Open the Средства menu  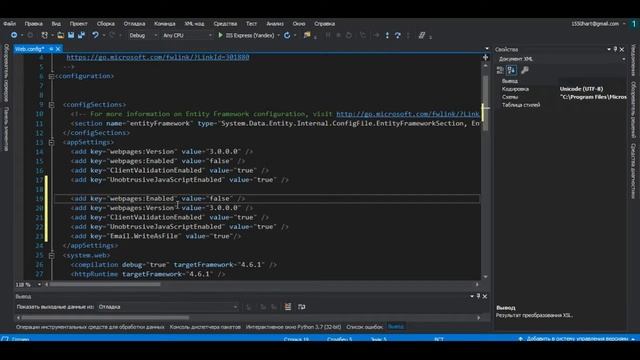click(x=225, y=24)
